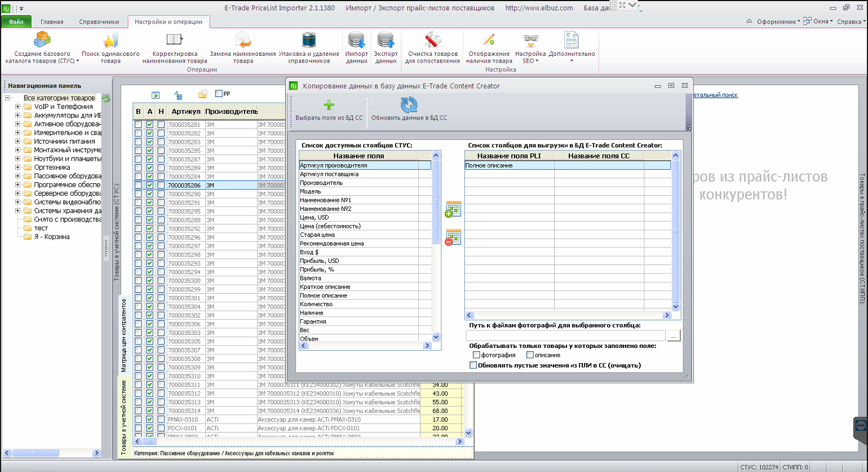Image resolution: width=868 pixels, height=472 pixels.
Task: Open the 'Матрица цен контрагентов' vertical tab
Action: [125, 335]
